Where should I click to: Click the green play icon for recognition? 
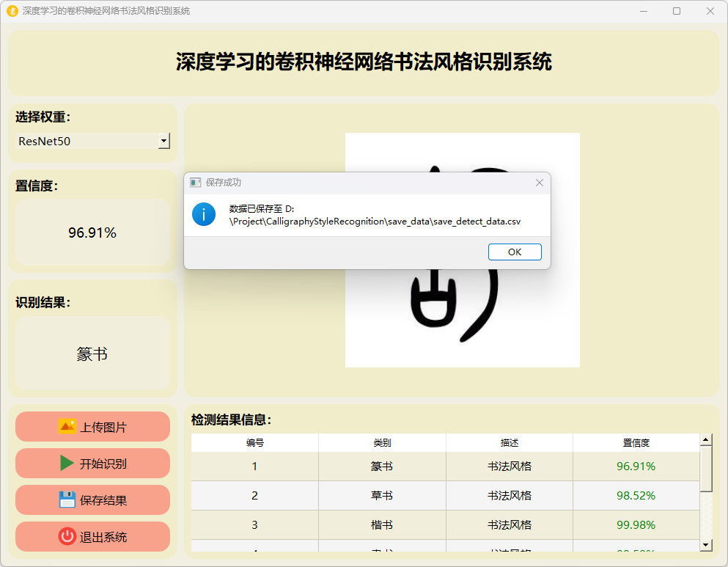coord(67,463)
